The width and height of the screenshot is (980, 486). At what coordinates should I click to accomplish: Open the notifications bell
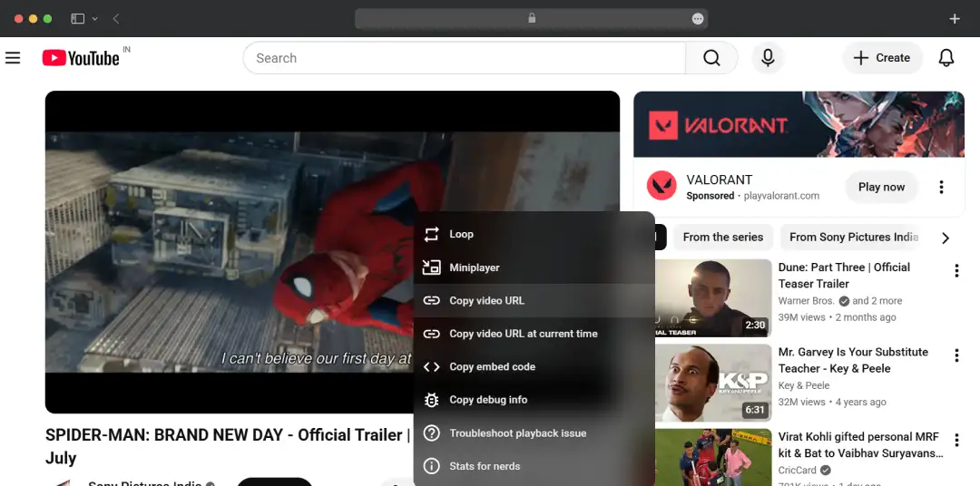(946, 58)
